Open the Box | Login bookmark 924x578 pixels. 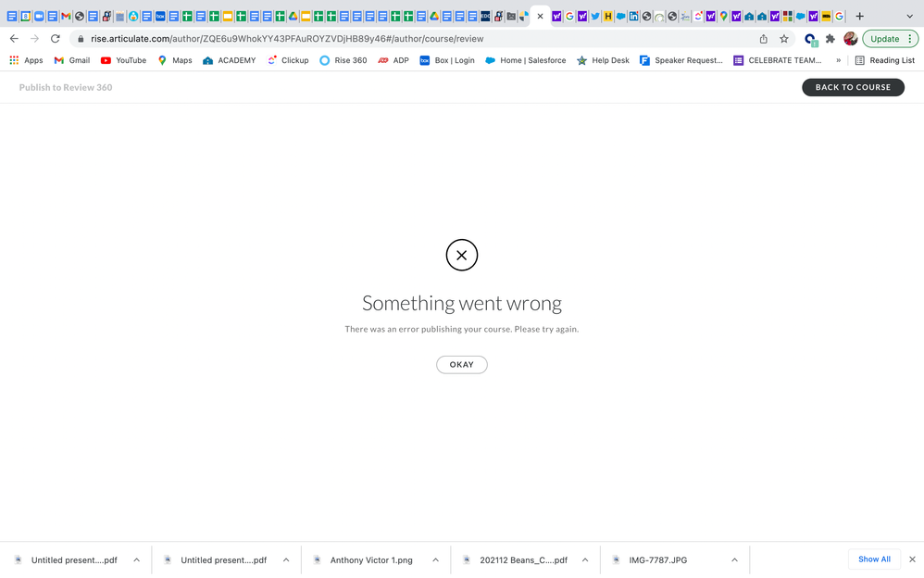point(446,60)
